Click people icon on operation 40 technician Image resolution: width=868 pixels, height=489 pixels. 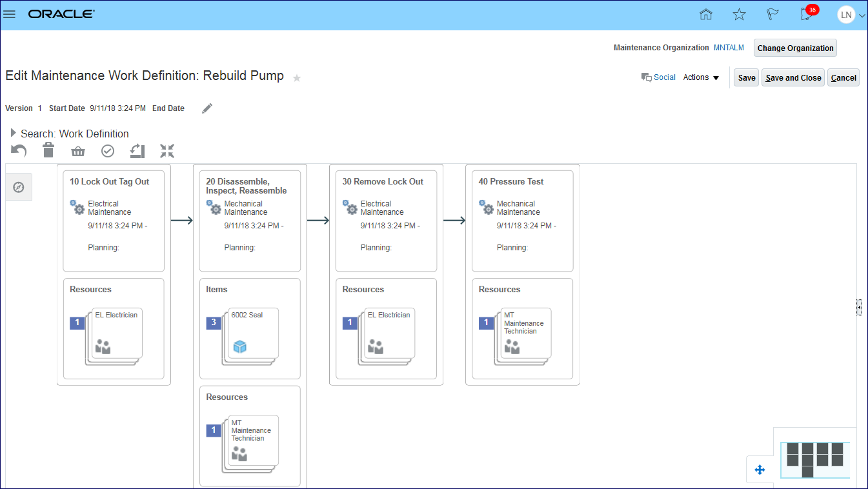pyautogui.click(x=512, y=347)
